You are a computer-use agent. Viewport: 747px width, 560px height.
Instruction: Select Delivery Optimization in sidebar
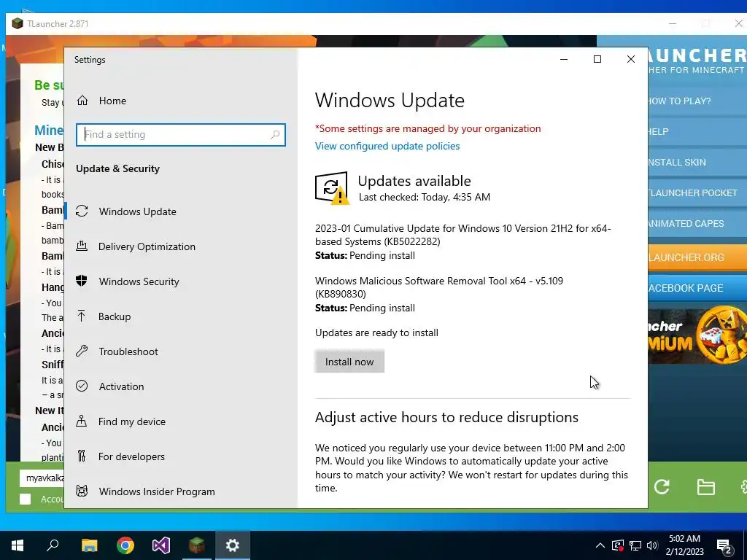coord(181,246)
